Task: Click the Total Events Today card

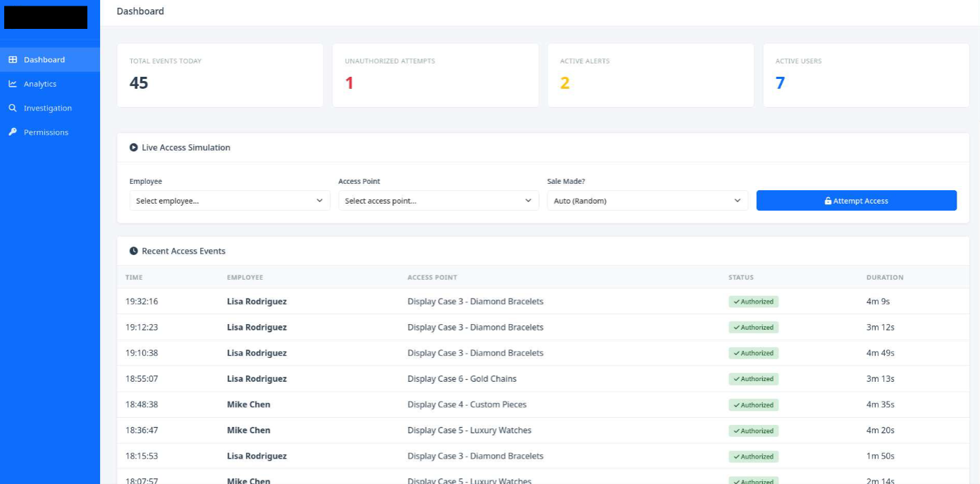Action: point(220,75)
